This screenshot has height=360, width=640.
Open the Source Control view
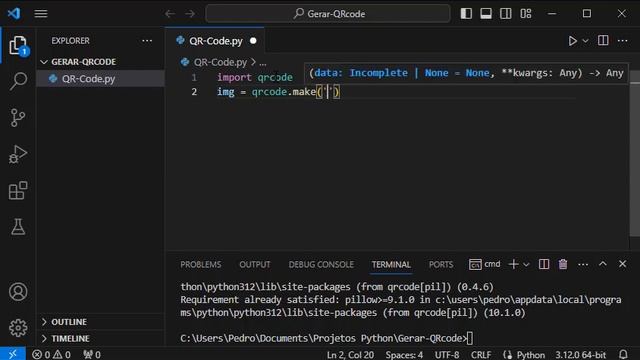click(x=18, y=118)
